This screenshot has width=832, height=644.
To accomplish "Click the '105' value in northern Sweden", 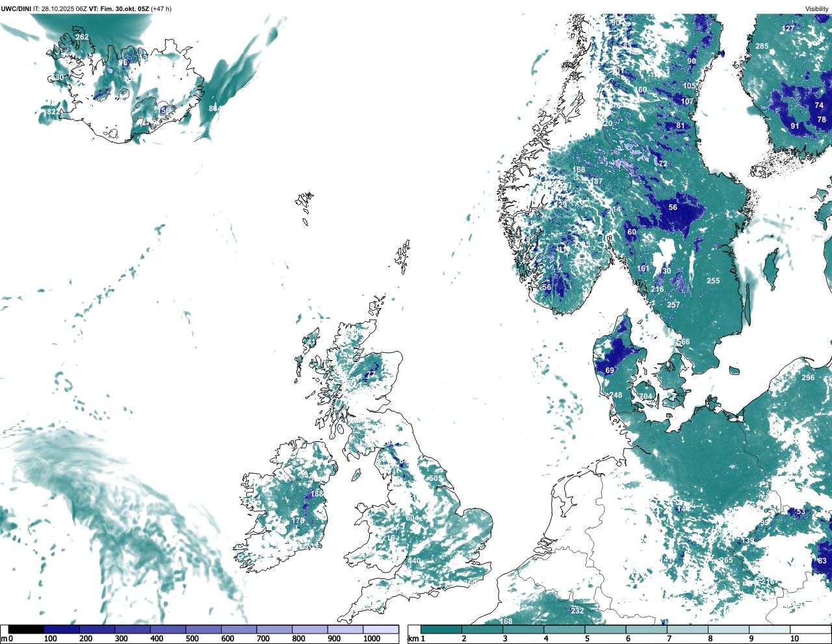I will 689,86.
